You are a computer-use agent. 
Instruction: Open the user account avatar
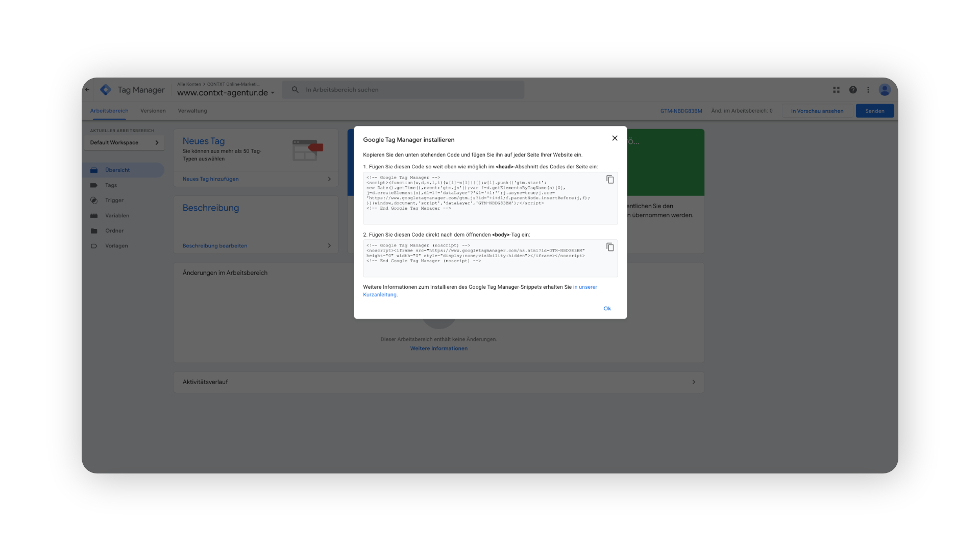(885, 90)
